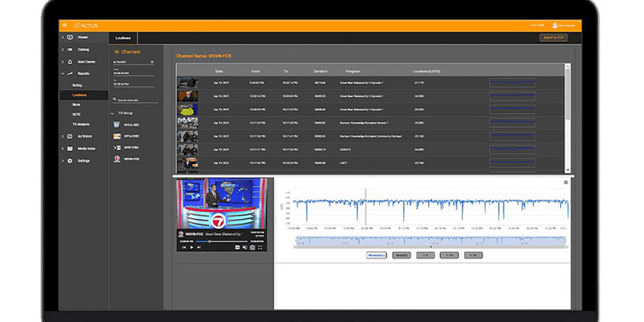Select the Momentary loudness mode
The width and height of the screenshot is (644, 322).
point(377,255)
